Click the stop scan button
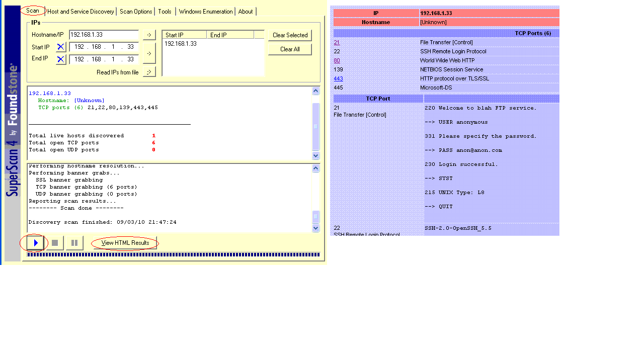 click(55, 243)
